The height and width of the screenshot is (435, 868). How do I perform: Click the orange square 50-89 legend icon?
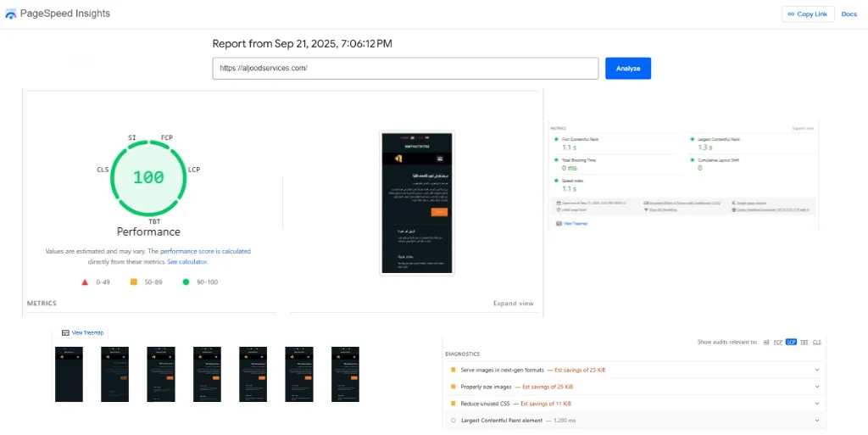[133, 282]
